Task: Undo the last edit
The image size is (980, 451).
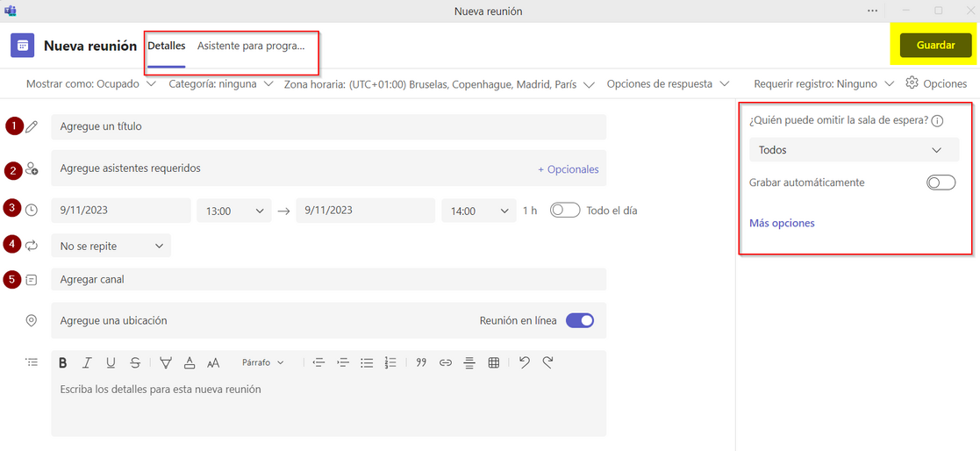Action: pyautogui.click(x=525, y=362)
